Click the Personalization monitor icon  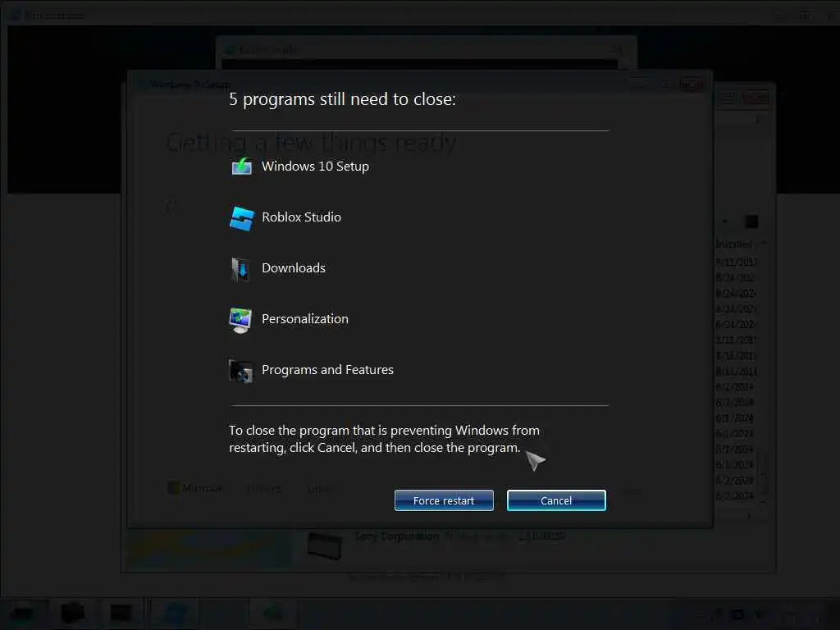pos(240,320)
